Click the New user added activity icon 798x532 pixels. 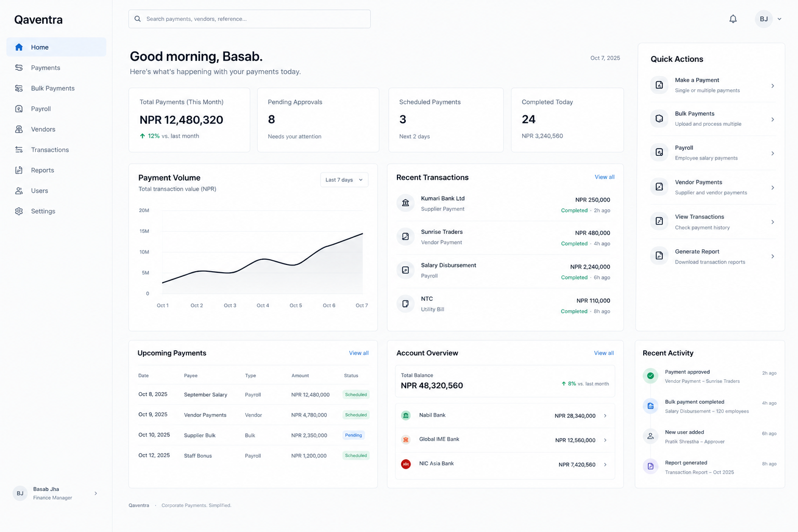pos(650,436)
